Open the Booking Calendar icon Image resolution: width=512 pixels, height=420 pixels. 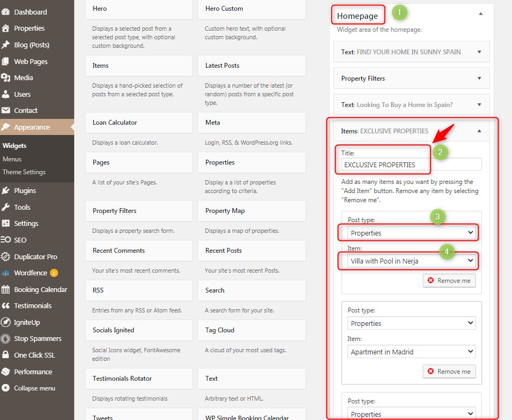(x=6, y=289)
